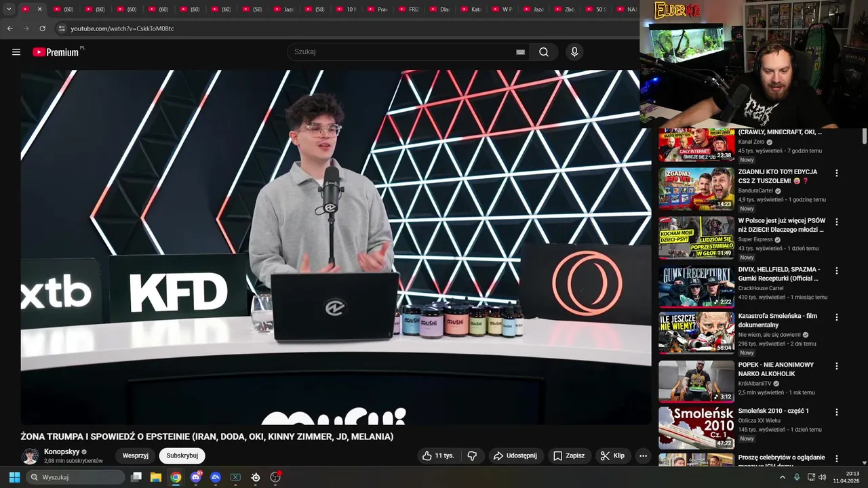Viewport: 868px width, 488px height.
Task: Subscribe with the Subskrybuj button
Action: point(182,456)
